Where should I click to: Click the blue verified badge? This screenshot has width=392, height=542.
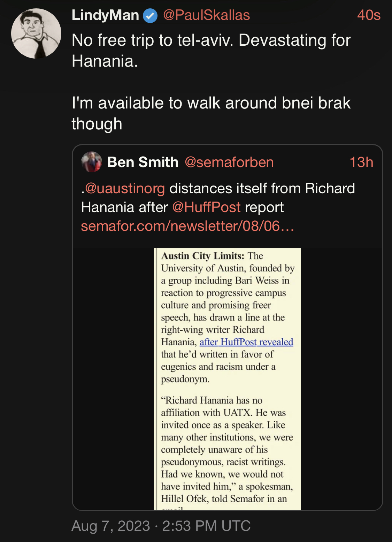tap(151, 16)
